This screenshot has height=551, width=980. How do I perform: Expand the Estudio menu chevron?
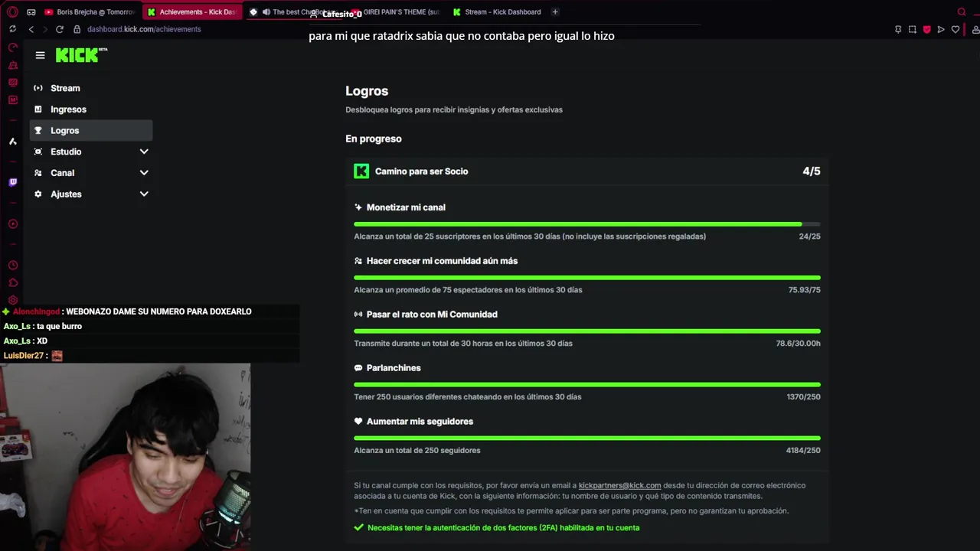(x=144, y=152)
